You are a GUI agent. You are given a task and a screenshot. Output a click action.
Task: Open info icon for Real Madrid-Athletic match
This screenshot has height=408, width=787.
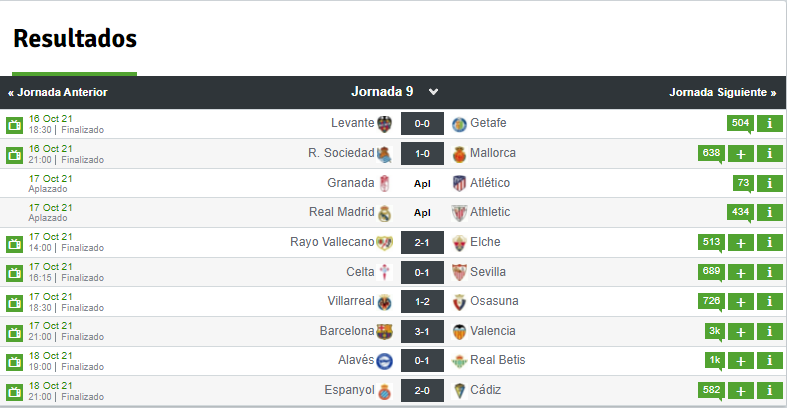pos(769,213)
